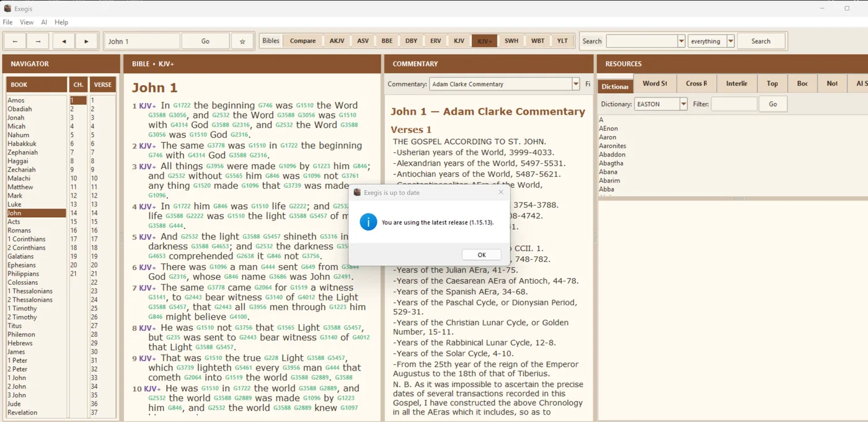The height and width of the screenshot is (422, 868).
Task: Open the AI menu
Action: click(44, 22)
